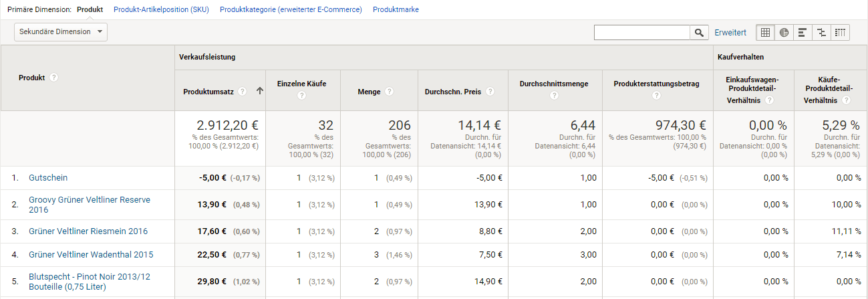The height and width of the screenshot is (299, 868).
Task: Switch to data table view
Action: pos(765,32)
